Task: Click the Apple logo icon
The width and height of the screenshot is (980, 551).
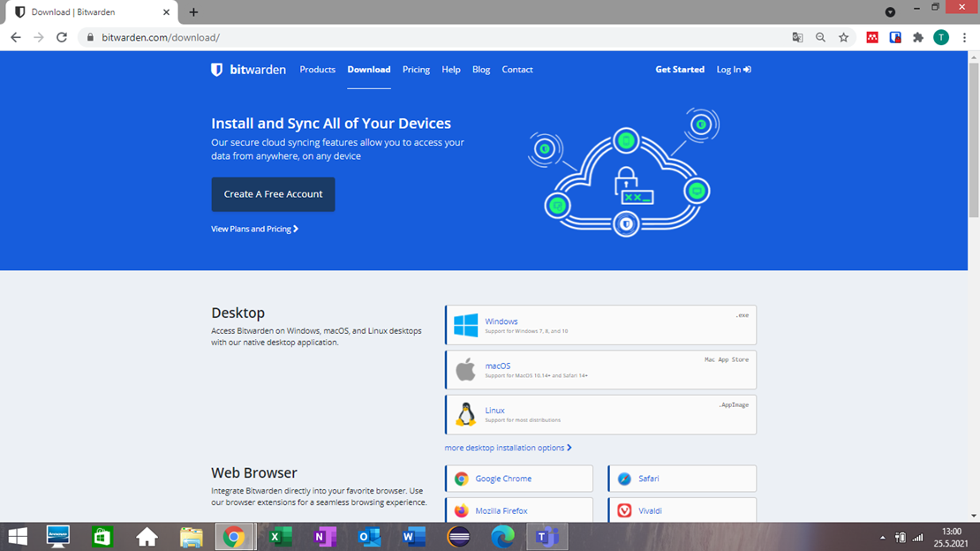Action: point(465,370)
